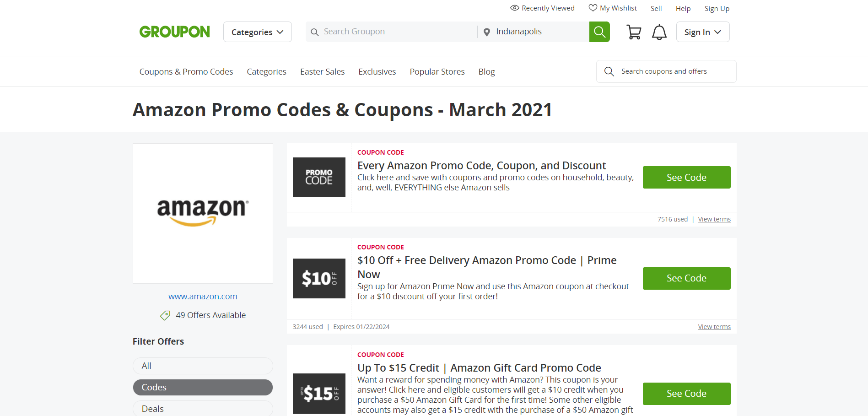Expand the Categories dropdown
This screenshot has width=868, height=416.
point(257,32)
